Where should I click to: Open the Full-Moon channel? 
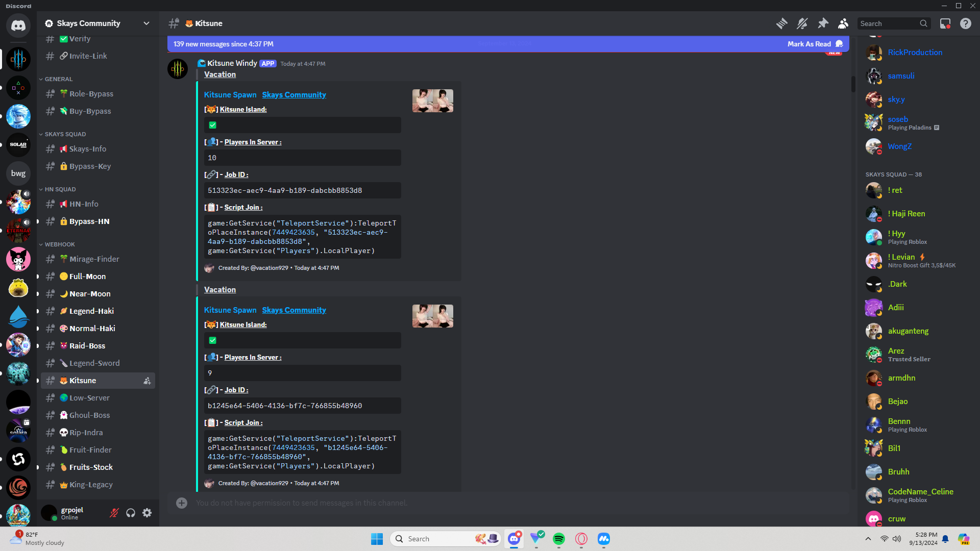tap(98, 277)
